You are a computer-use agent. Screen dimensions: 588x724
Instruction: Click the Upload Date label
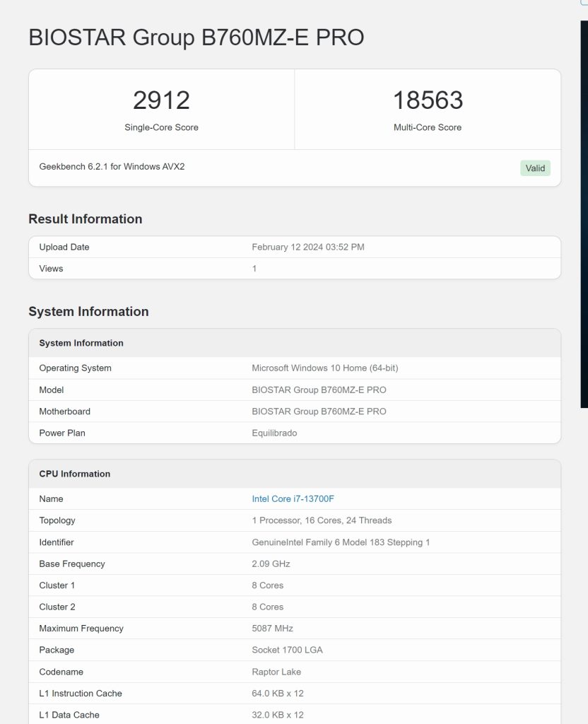(x=64, y=247)
